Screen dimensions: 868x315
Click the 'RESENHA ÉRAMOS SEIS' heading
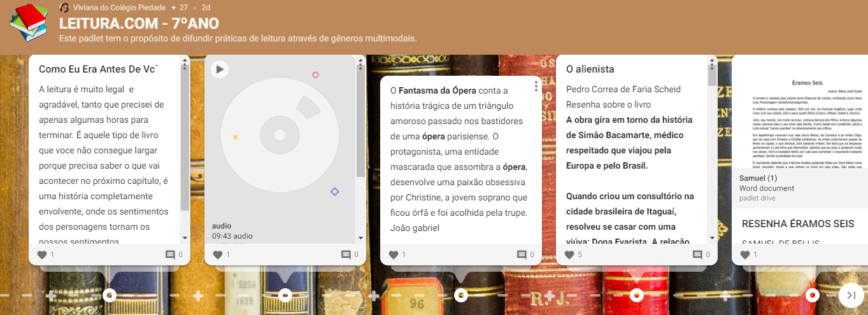[x=798, y=224]
